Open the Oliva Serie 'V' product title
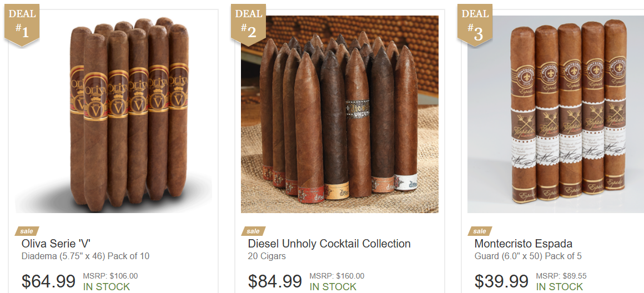Image resolution: width=644 pixels, height=293 pixels. (x=56, y=244)
